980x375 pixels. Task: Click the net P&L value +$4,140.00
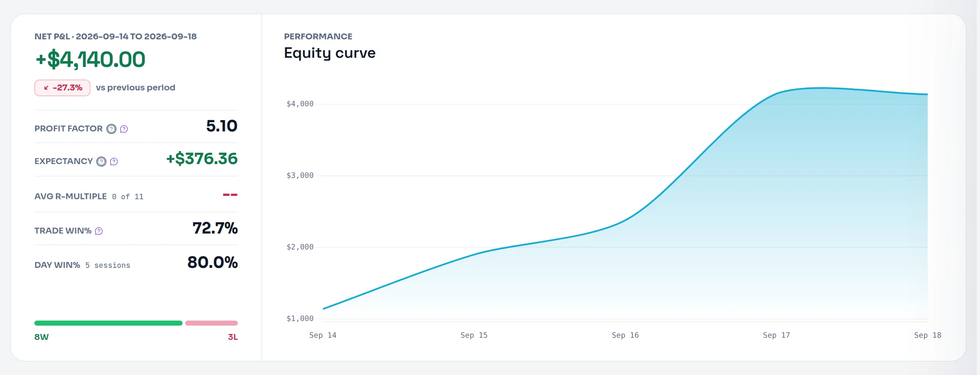click(x=90, y=59)
